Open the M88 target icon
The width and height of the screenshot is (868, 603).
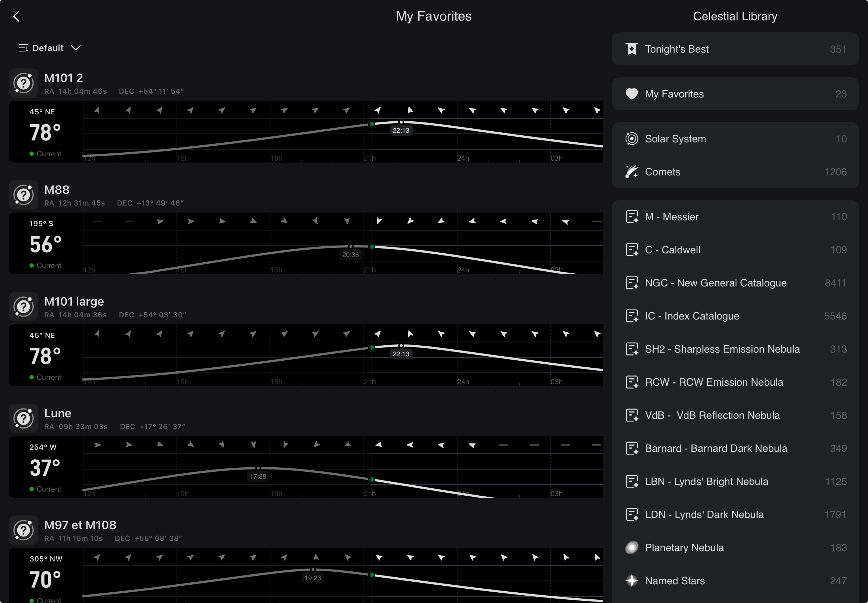[24, 195]
